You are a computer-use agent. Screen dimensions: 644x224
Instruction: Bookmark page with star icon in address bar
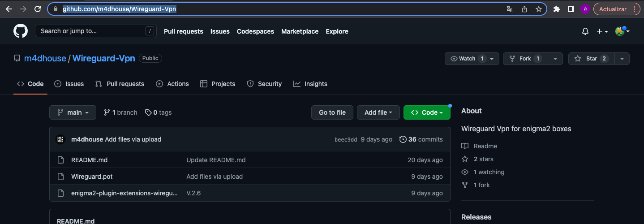tap(539, 9)
